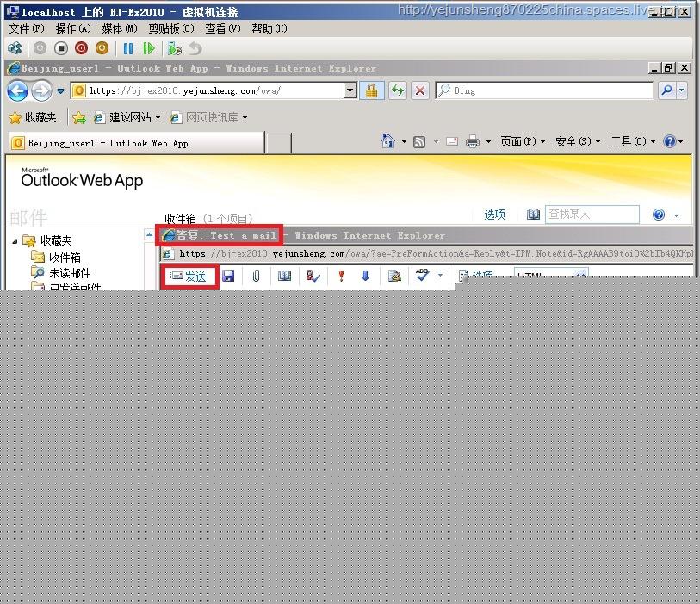Click the IE help question mark icon
This screenshot has height=604, width=700.
(670, 141)
